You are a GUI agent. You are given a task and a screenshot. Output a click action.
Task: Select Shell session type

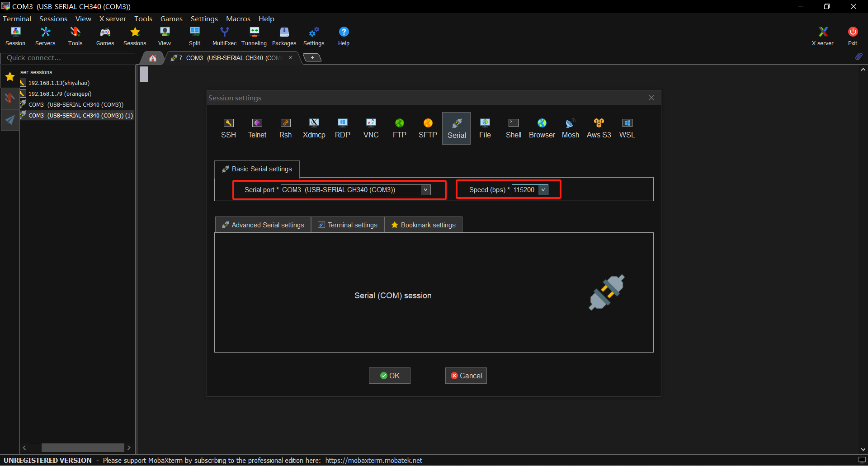(x=514, y=128)
